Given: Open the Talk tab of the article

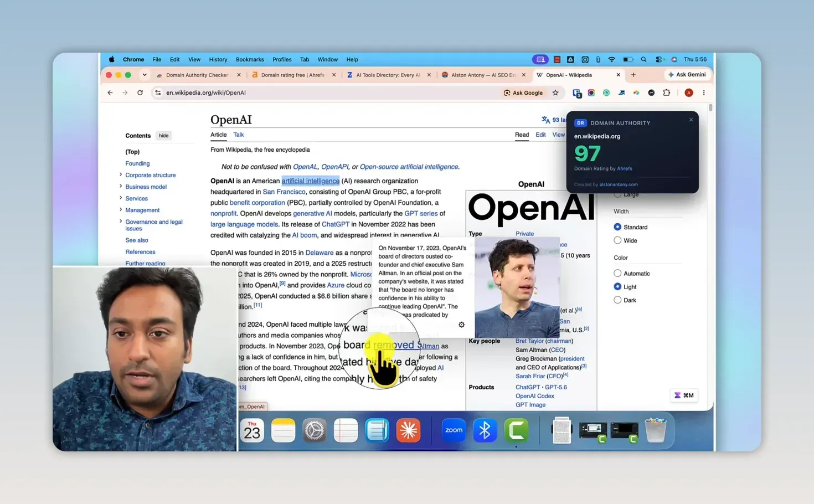Looking at the screenshot, I should [239, 135].
